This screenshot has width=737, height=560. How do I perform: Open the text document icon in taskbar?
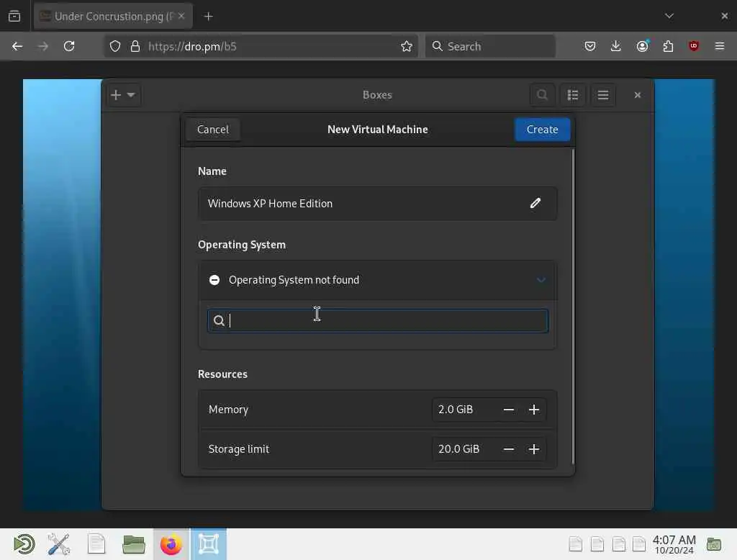[96, 544]
